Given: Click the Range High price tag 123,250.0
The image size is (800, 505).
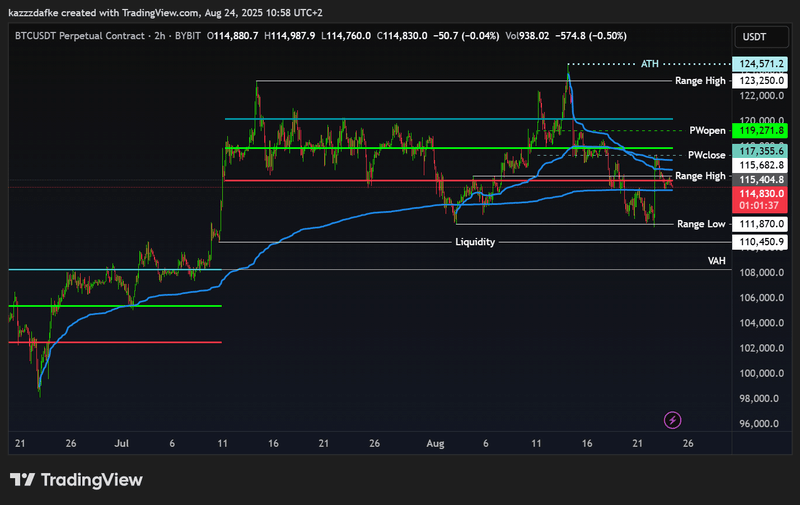Looking at the screenshot, I should [x=760, y=81].
